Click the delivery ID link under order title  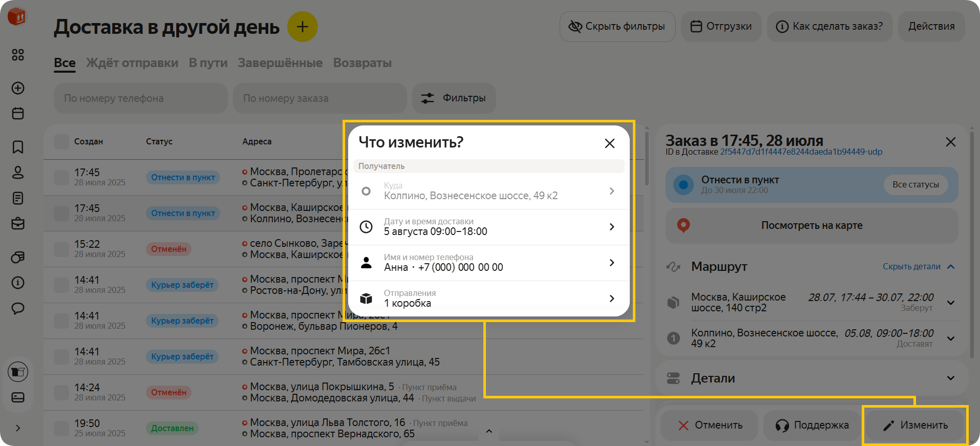point(801,152)
